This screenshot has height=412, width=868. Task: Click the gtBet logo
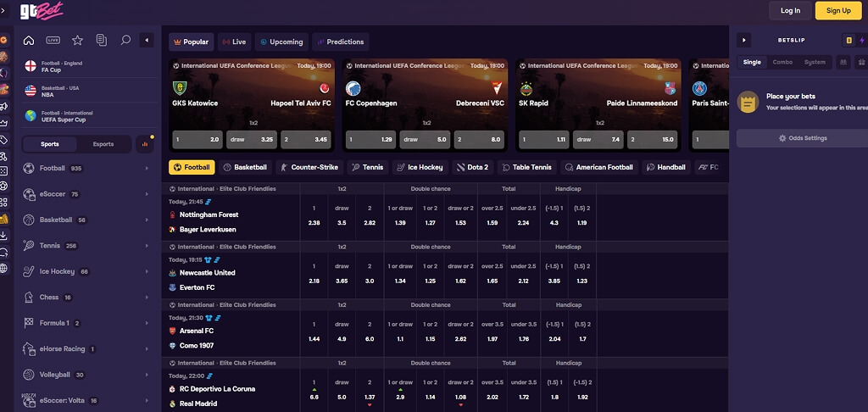click(42, 10)
